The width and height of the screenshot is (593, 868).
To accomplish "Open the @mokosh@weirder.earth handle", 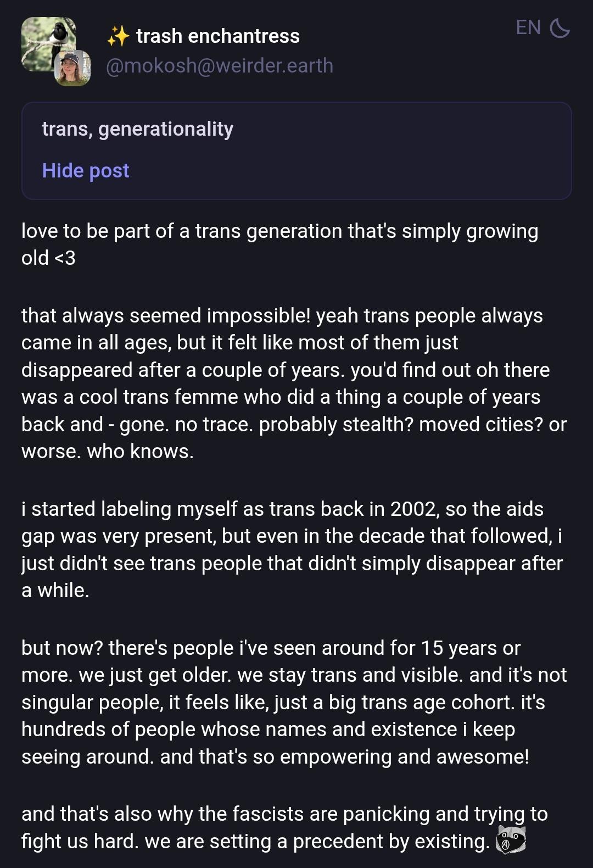I will click(219, 66).
